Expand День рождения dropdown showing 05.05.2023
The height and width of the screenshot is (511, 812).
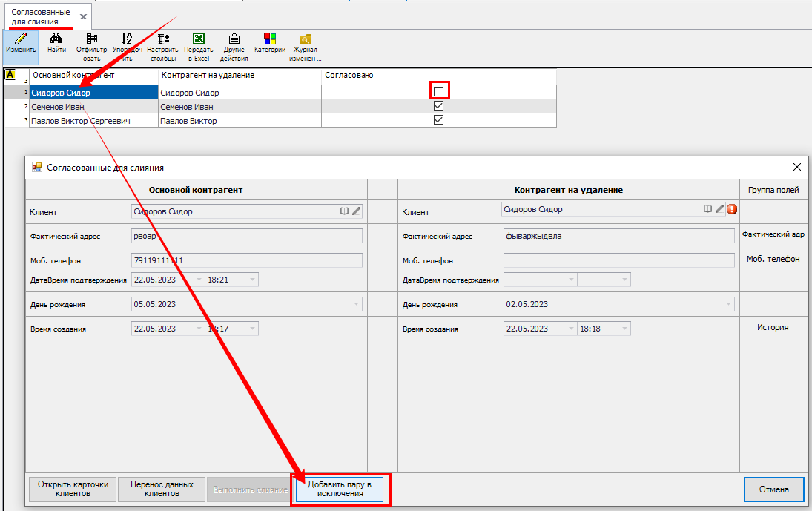[x=357, y=304]
